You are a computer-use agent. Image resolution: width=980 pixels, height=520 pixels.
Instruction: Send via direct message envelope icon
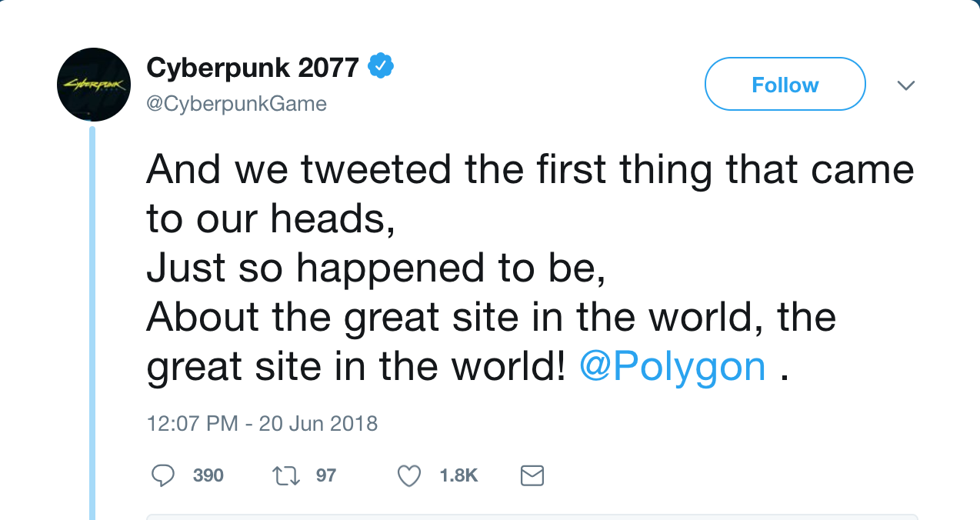532,476
